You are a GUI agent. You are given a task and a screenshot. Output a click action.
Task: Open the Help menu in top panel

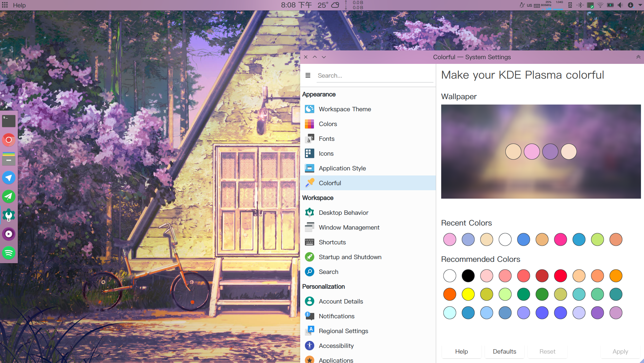(x=19, y=5)
